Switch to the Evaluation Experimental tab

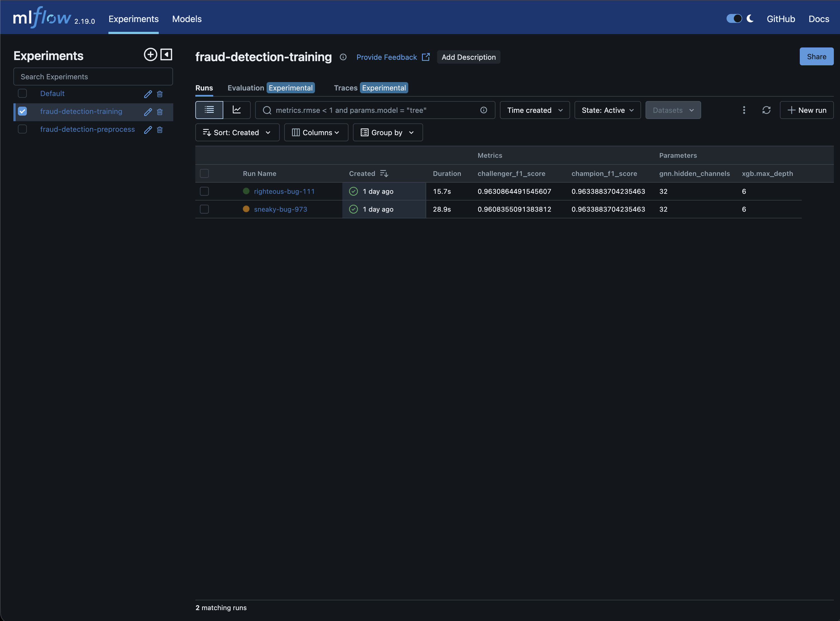point(271,88)
